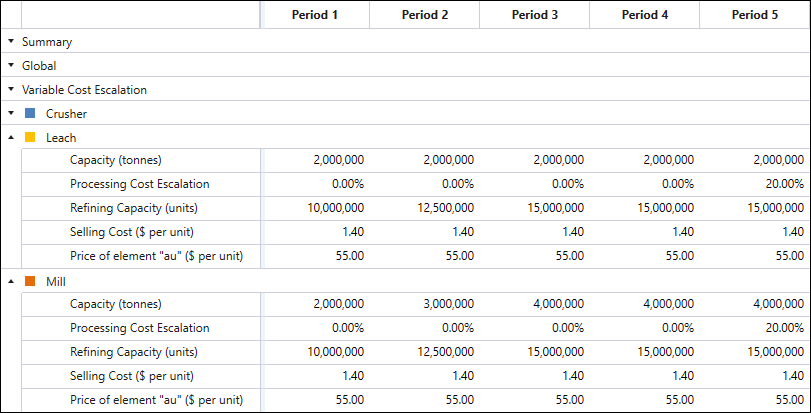Collapse the Mill section arrow
This screenshot has height=413, width=811.
pos(10,282)
